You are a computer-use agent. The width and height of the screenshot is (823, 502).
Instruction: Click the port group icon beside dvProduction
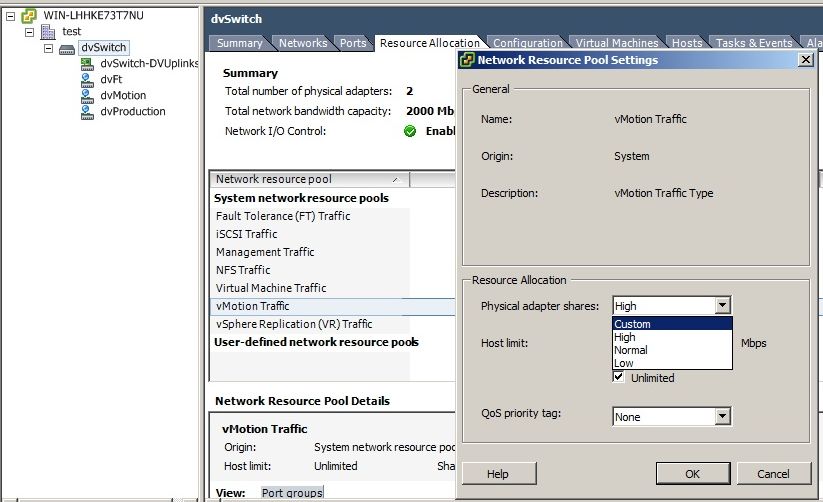point(87,112)
